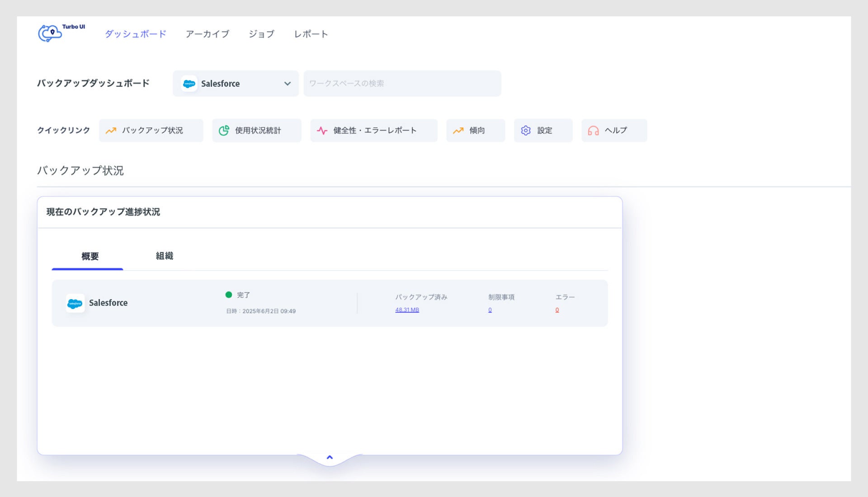Click the red error count link
Screen dimensions: 868x497
click(x=557, y=310)
